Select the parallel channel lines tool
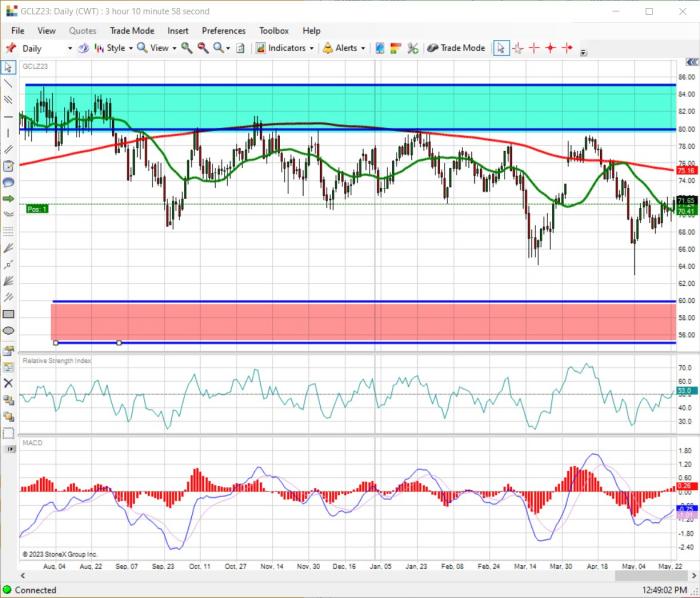Image resolution: width=700 pixels, height=598 pixels. tap(8, 100)
